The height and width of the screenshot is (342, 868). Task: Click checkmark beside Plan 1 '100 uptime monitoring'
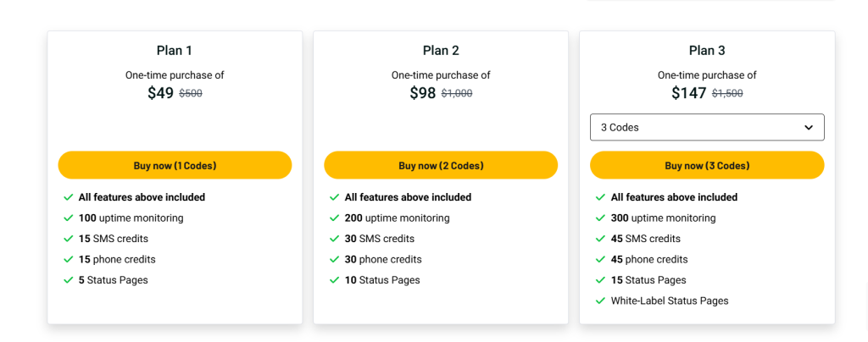69,218
